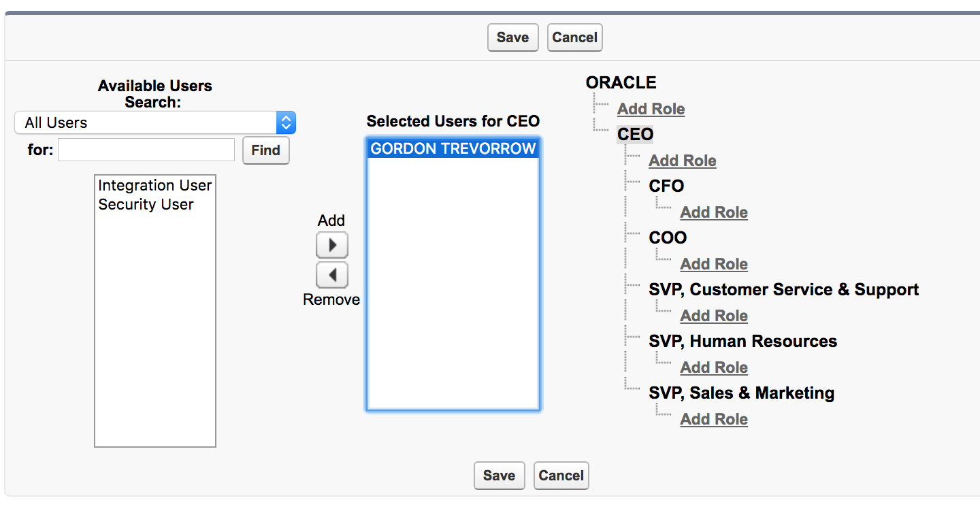Click Add Role under SVP, Customer Service & Support
The image size is (980, 528).
[x=714, y=316]
